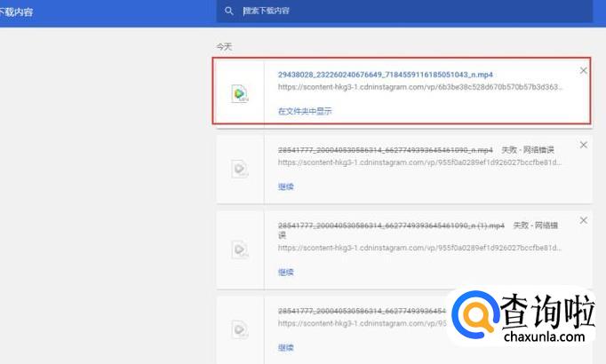606x364 pixels.
Task: Open the 29438028 mp4 file name link
Action: pos(386,75)
